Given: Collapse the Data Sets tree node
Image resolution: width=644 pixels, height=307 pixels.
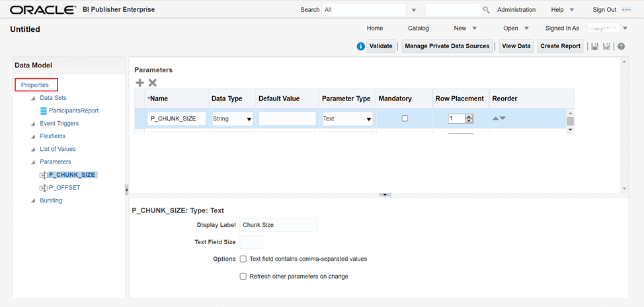Looking at the screenshot, I should pyautogui.click(x=33, y=98).
